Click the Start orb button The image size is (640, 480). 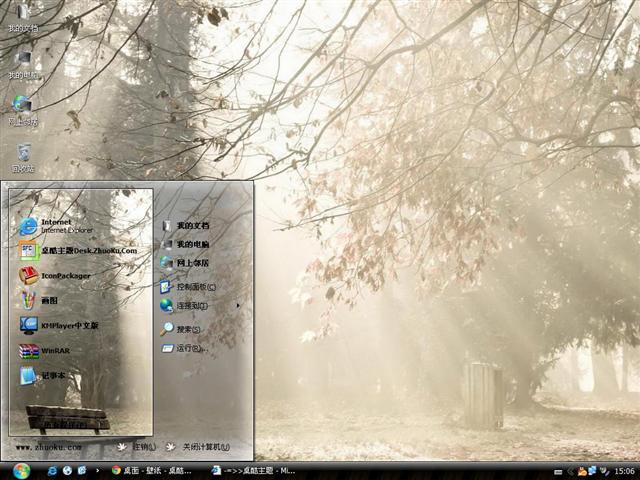coord(21,471)
